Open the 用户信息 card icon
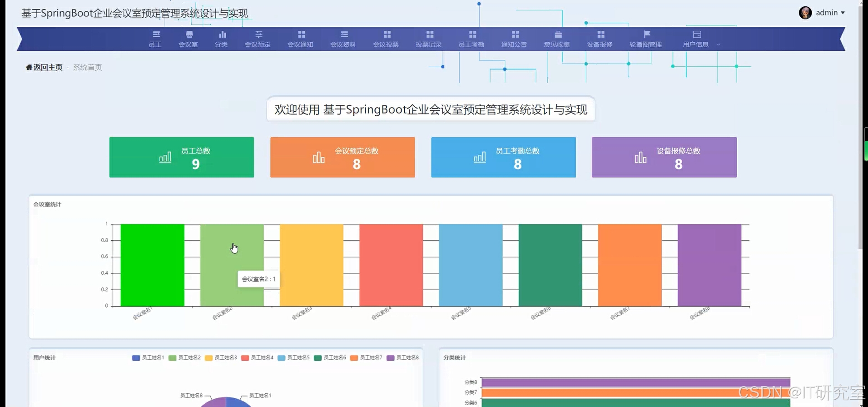 point(697,35)
